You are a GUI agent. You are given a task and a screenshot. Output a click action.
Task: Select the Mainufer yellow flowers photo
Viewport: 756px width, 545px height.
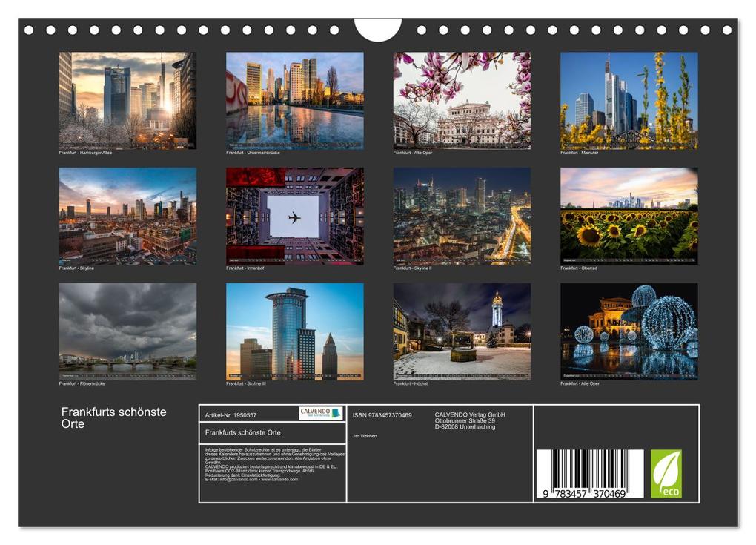[x=629, y=101]
